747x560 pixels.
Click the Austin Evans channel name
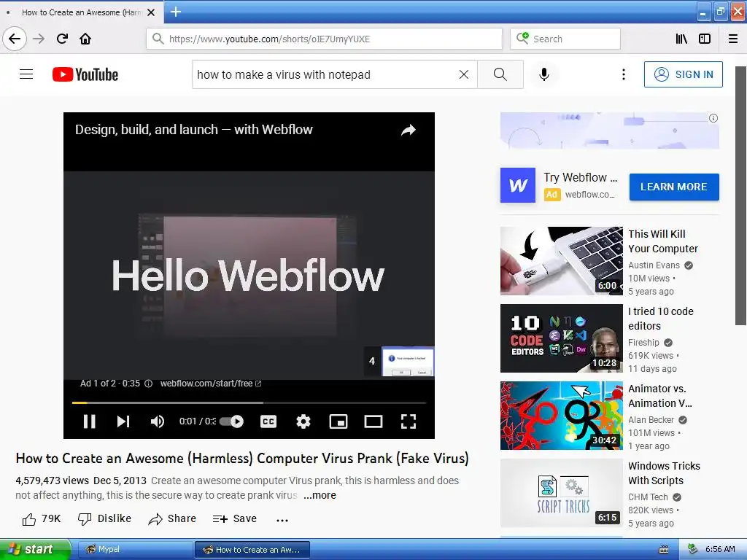coord(654,265)
